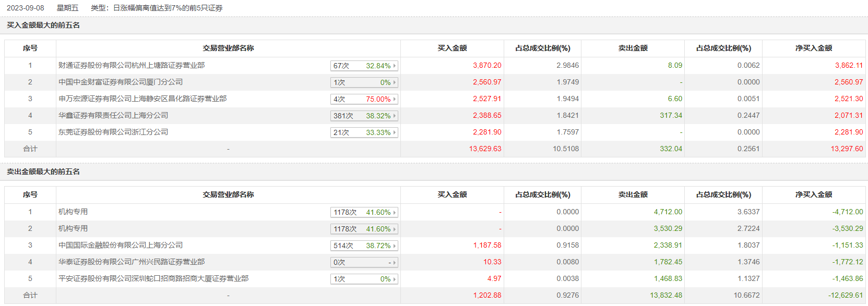This screenshot has width=868, height=306.
Task: Expand the 67次 32.84% stats box
Action: [x=364, y=66]
